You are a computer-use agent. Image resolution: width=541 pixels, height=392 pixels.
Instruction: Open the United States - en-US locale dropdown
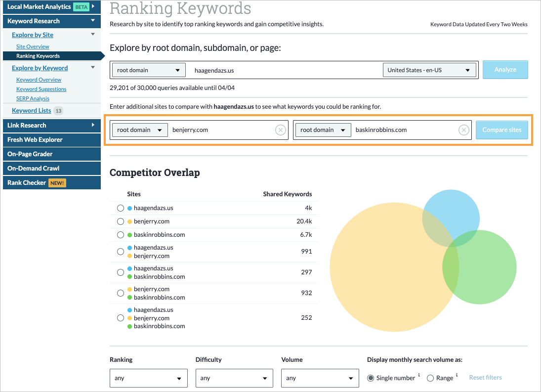tap(429, 70)
